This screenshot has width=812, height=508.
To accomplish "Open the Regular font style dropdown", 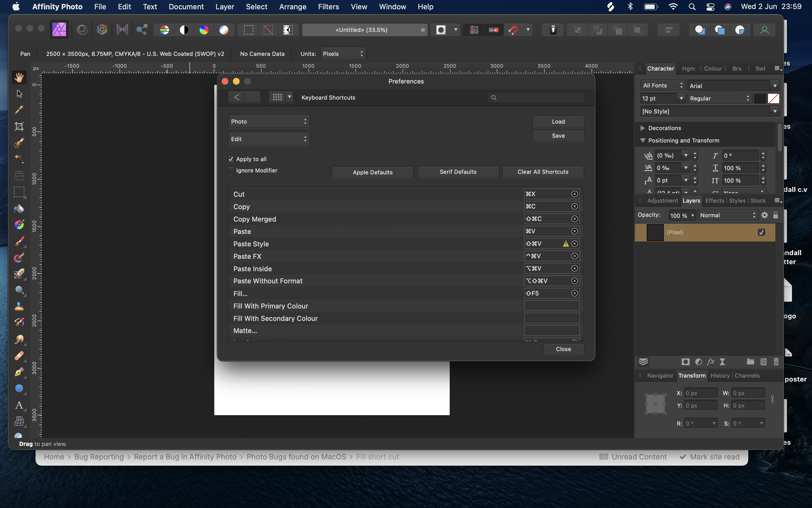I will [x=720, y=98].
